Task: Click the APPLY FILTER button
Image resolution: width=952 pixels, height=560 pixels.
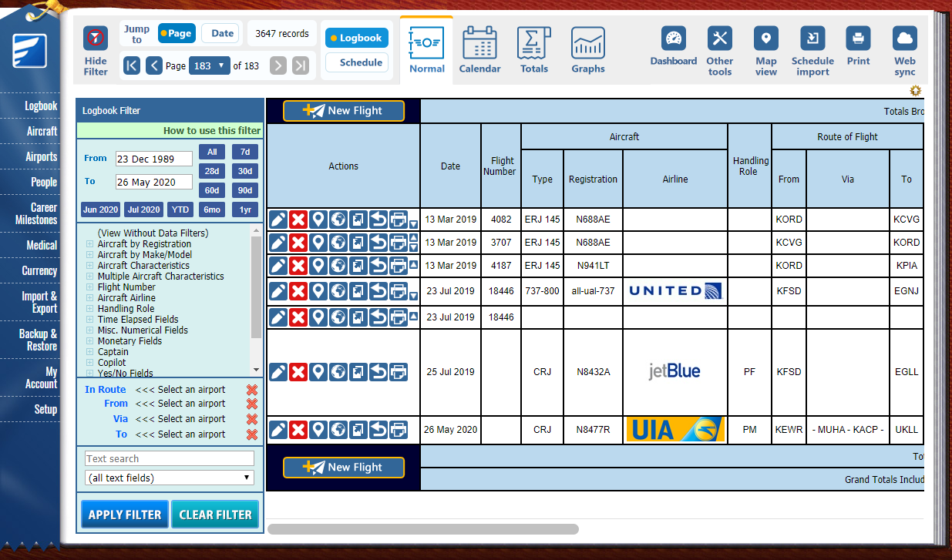Action: click(x=125, y=515)
